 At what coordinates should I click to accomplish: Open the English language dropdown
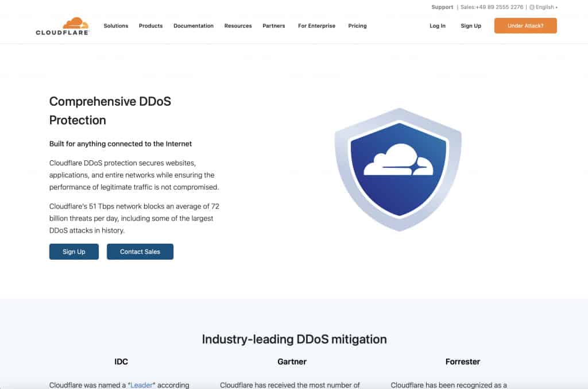(544, 7)
